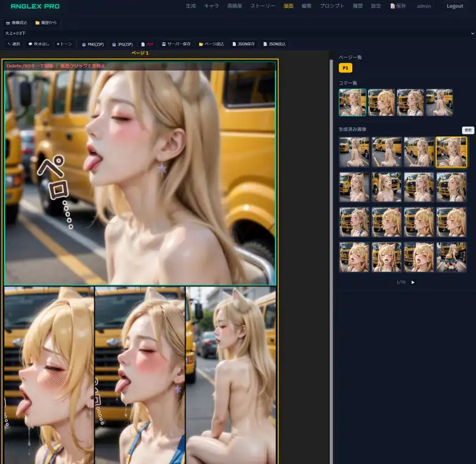Viewport: 476px width, 464px height.
Task: Activate the トーン tone tool
Action: pos(64,44)
